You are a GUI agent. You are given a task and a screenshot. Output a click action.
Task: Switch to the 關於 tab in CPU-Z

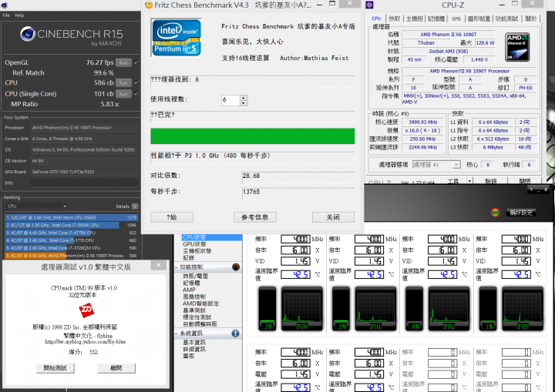pos(530,18)
